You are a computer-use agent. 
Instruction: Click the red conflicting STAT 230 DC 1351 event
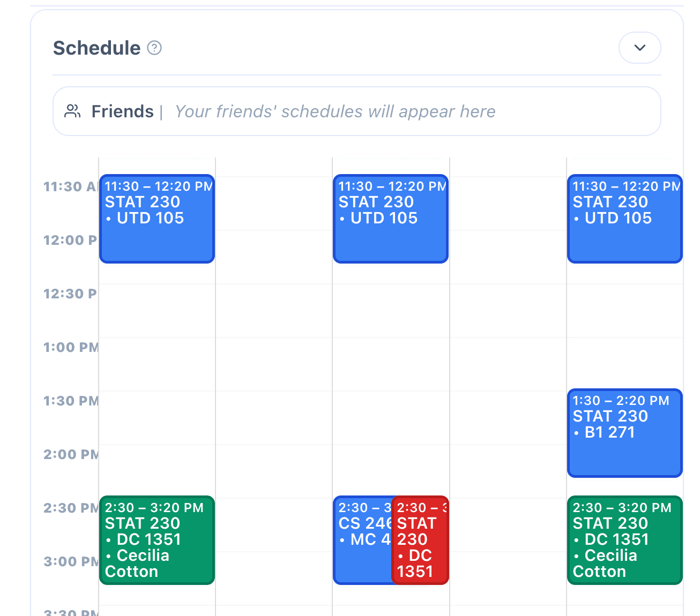tap(420, 540)
